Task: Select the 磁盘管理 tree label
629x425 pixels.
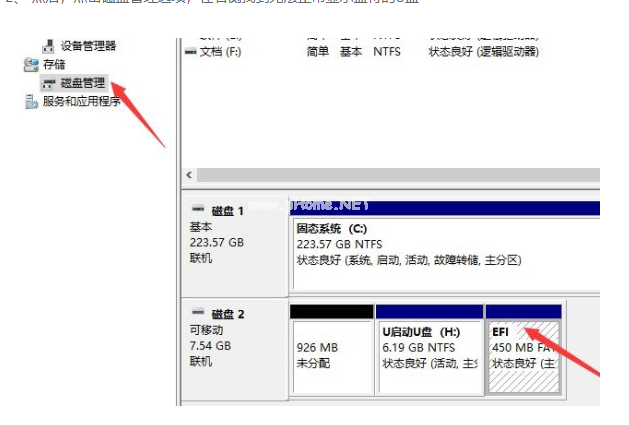Action: 83,83
